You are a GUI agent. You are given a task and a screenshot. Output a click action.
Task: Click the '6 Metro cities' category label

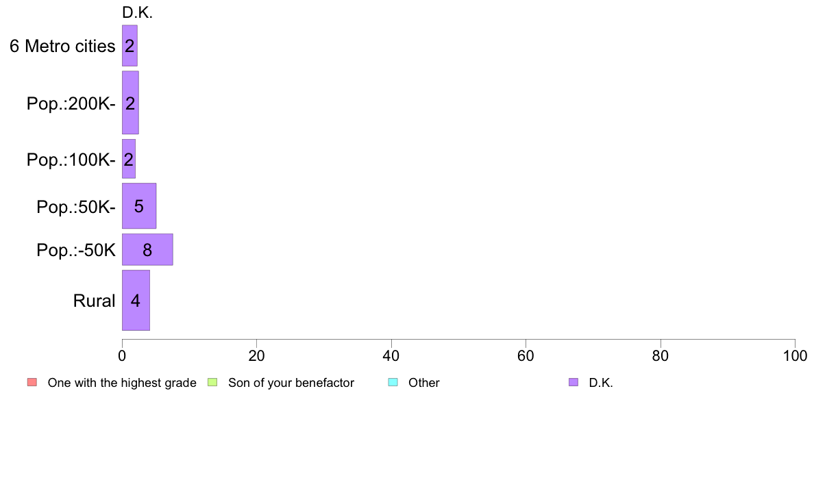point(62,46)
